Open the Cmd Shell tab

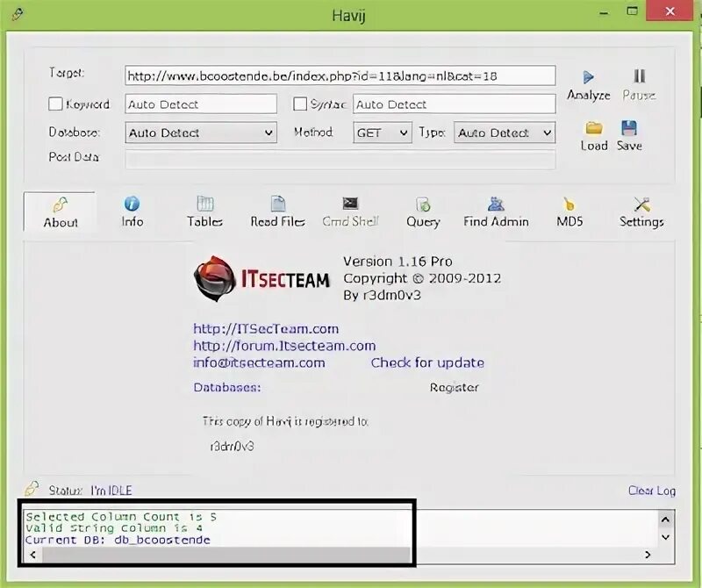(x=350, y=212)
